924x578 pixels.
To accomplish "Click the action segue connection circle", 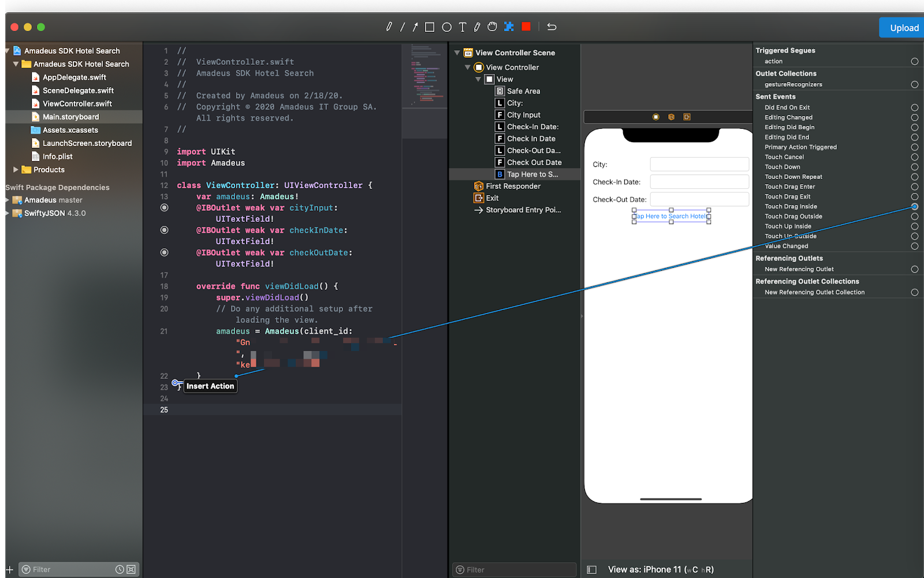I will 915,61.
